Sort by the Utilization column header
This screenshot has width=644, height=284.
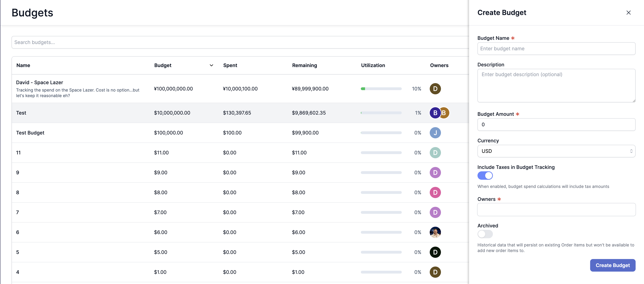tap(373, 65)
